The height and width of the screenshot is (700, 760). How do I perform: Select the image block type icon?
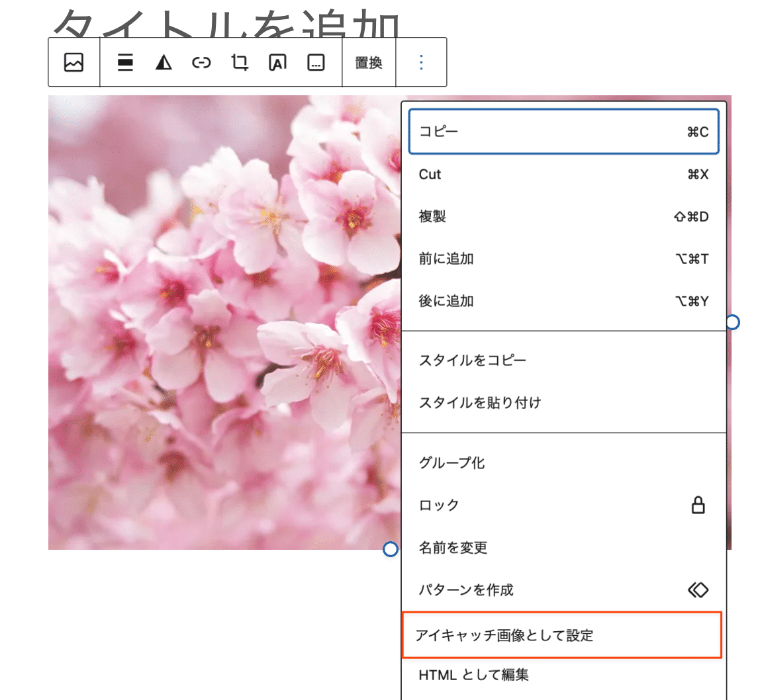[x=73, y=62]
